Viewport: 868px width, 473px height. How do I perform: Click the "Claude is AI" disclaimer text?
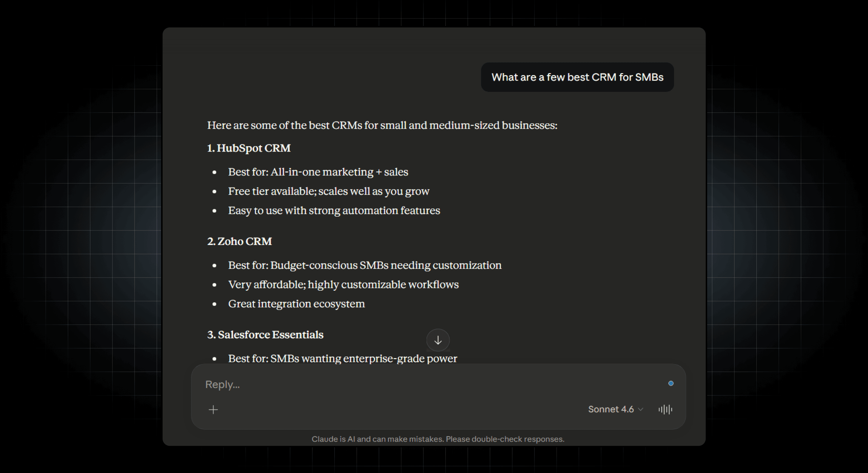[x=438, y=439]
